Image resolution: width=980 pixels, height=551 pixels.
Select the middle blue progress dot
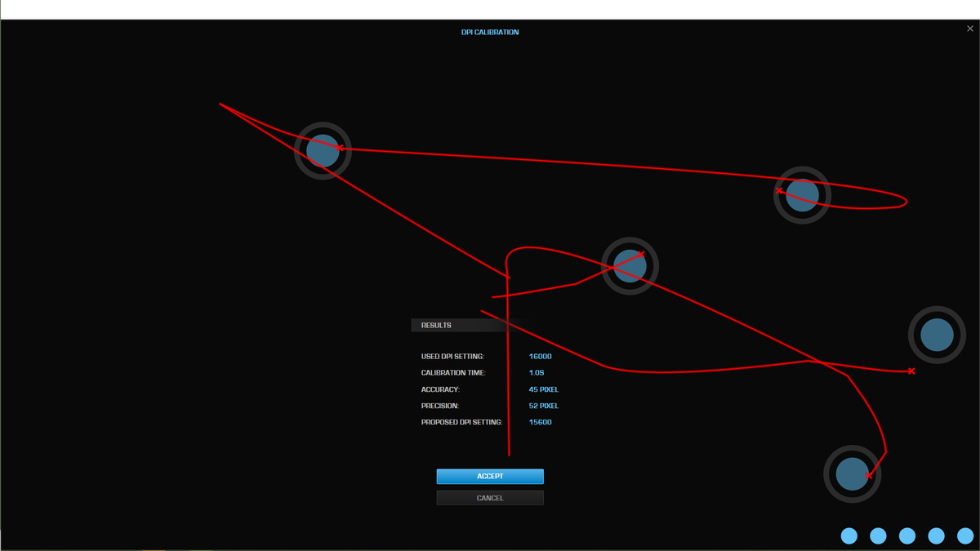907,535
